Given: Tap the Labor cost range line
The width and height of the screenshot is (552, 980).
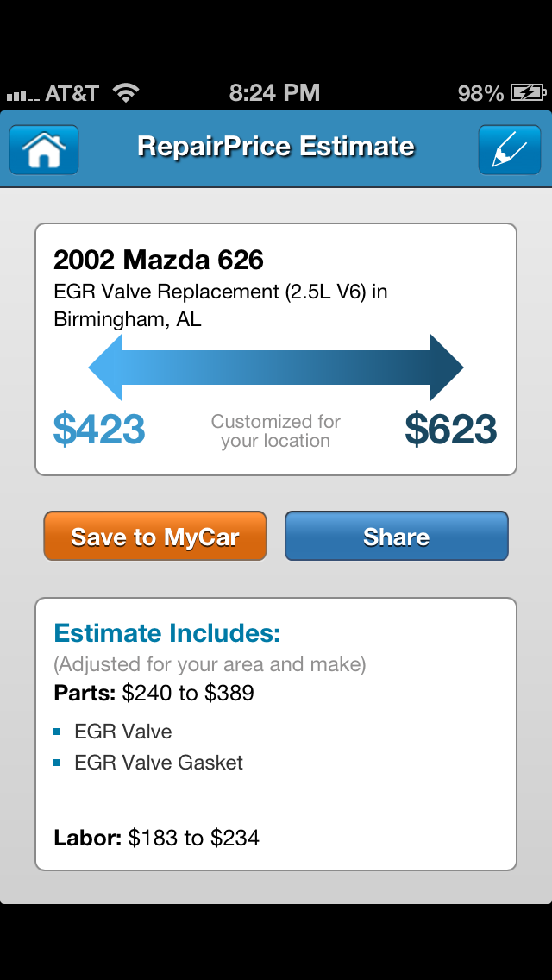Looking at the screenshot, I should pyautogui.click(x=156, y=837).
